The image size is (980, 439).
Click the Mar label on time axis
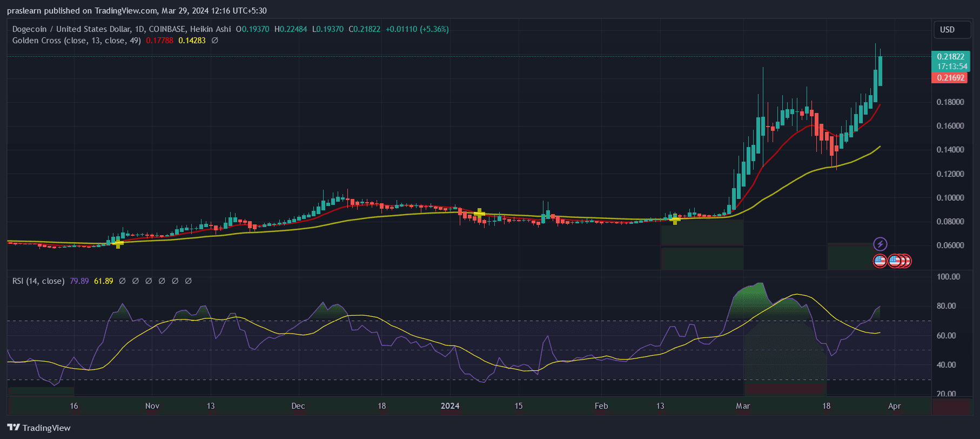pyautogui.click(x=743, y=406)
